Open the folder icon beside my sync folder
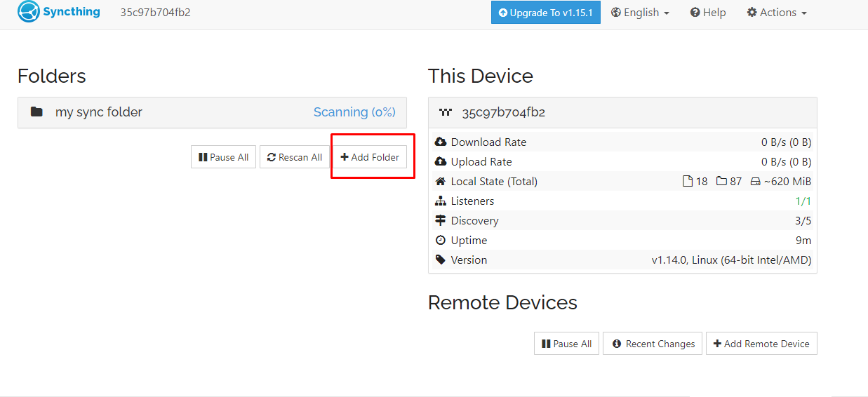 pos(37,112)
